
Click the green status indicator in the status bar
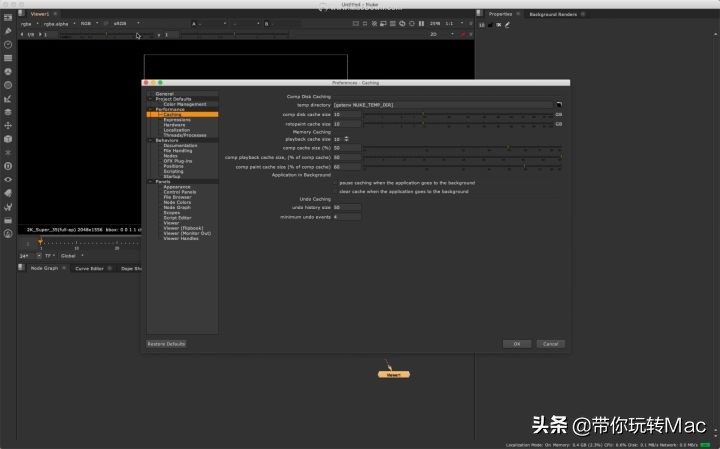705,445
